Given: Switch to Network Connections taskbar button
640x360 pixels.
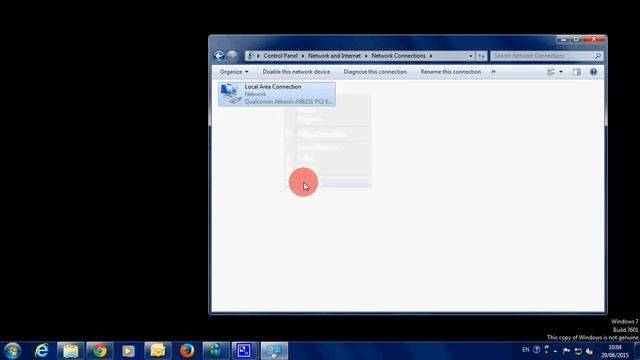Looking at the screenshot, I should coord(274,351).
